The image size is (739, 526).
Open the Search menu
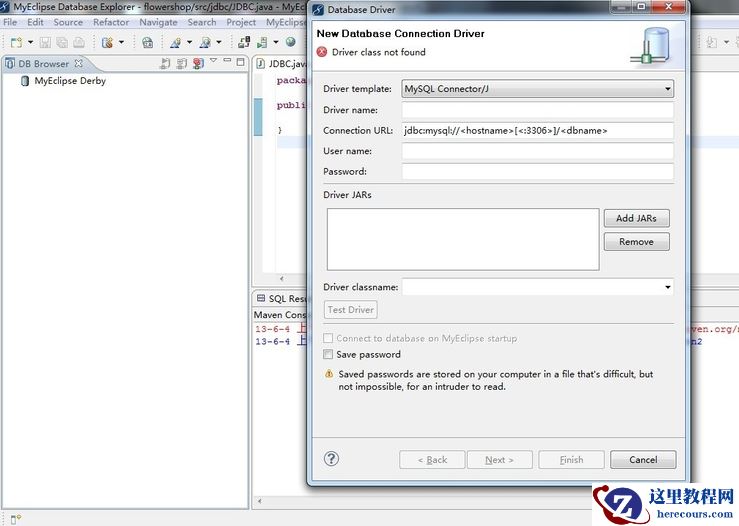pyautogui.click(x=202, y=22)
